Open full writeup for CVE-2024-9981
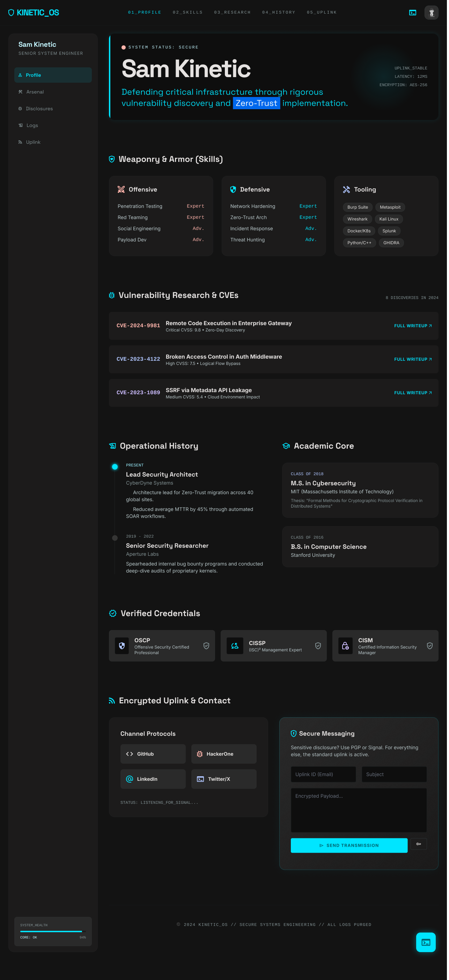 pos(412,326)
